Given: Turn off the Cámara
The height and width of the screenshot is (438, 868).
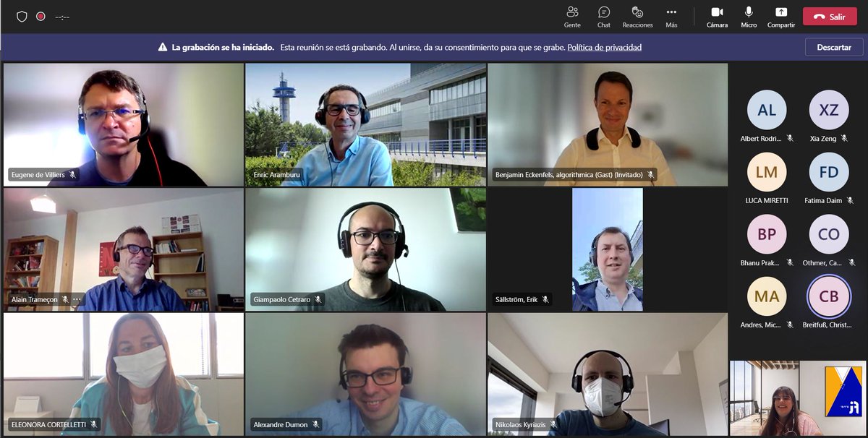Looking at the screenshot, I should tap(717, 17).
